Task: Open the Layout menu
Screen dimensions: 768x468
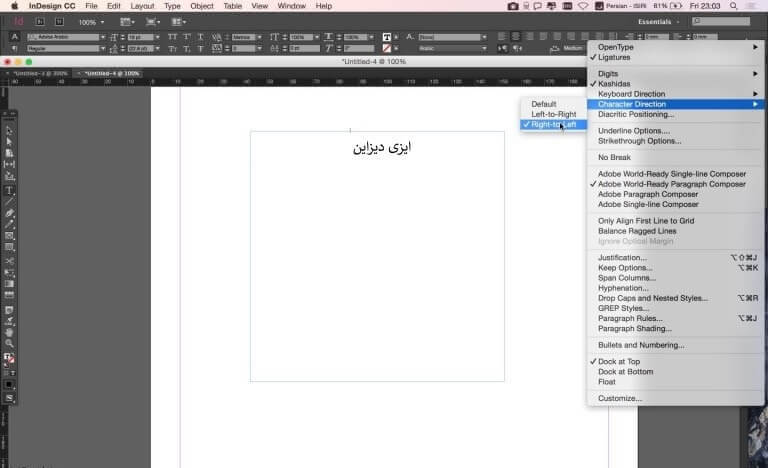Action: point(143,6)
